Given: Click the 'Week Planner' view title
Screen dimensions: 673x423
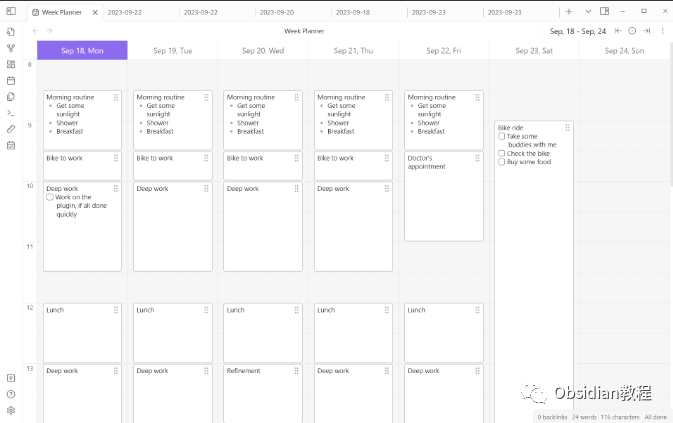Looking at the screenshot, I should [304, 31].
